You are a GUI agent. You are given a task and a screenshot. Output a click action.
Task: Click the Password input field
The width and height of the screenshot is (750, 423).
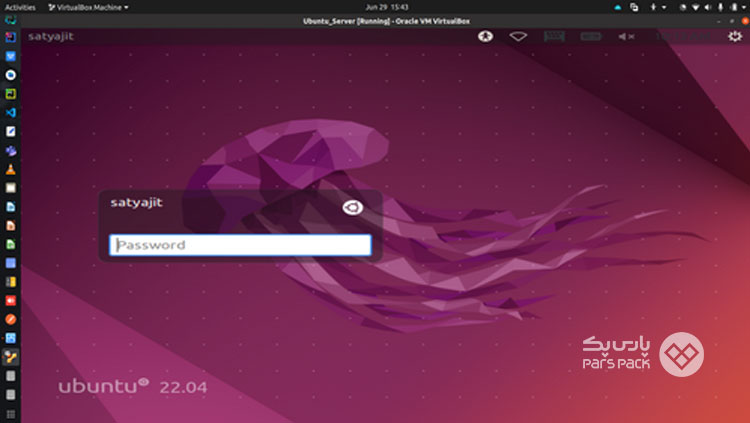(240, 245)
